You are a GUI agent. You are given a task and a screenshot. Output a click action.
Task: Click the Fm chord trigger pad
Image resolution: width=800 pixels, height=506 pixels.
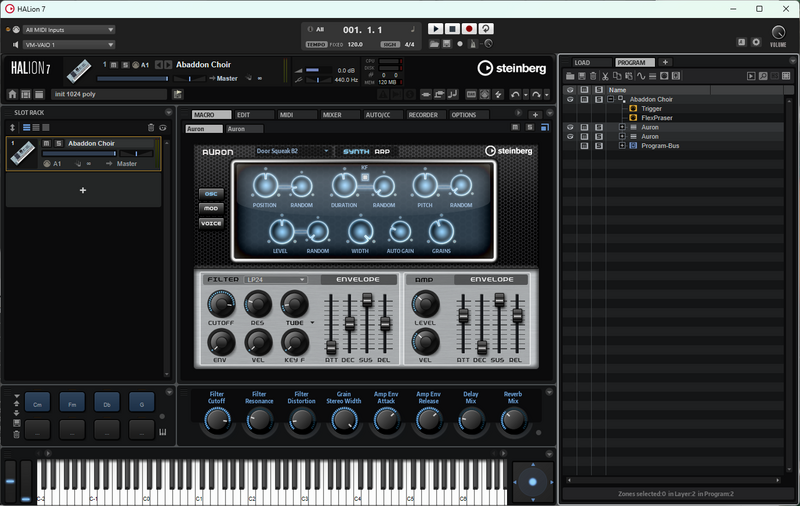click(72, 402)
